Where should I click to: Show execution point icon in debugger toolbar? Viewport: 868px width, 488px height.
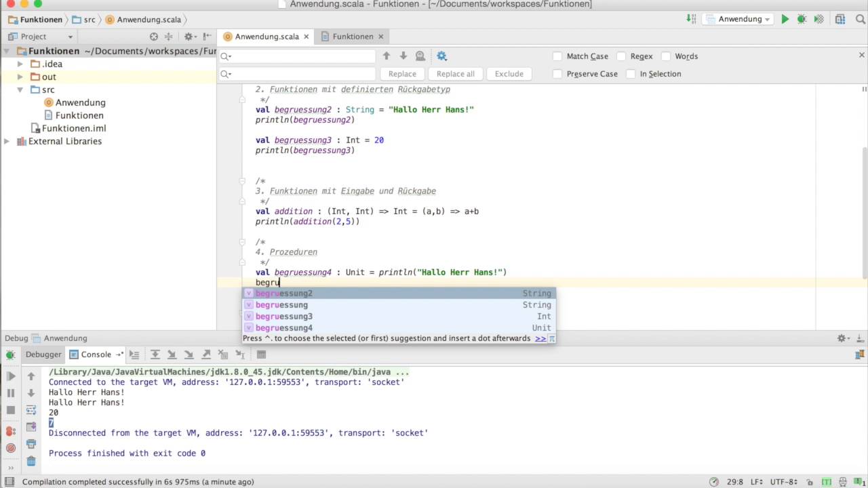[134, 354]
